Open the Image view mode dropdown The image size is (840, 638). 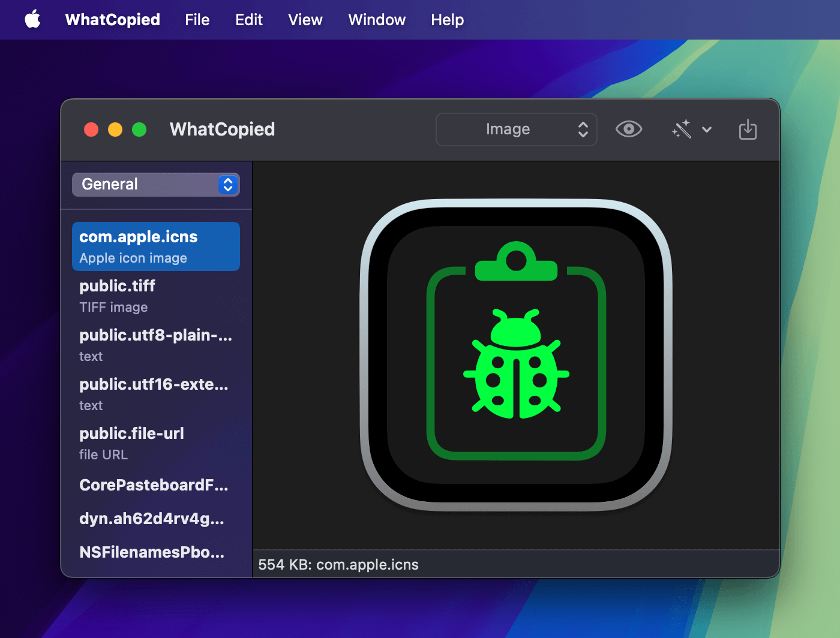516,130
